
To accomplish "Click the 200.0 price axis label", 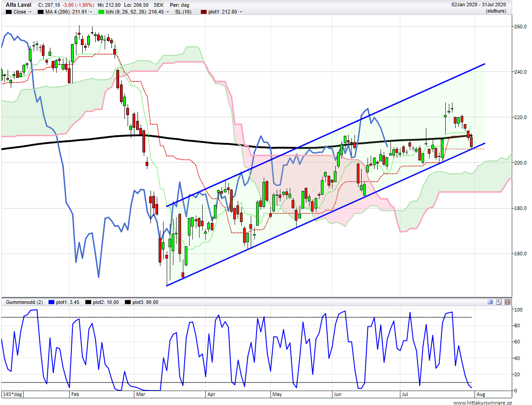I will 520,163.
